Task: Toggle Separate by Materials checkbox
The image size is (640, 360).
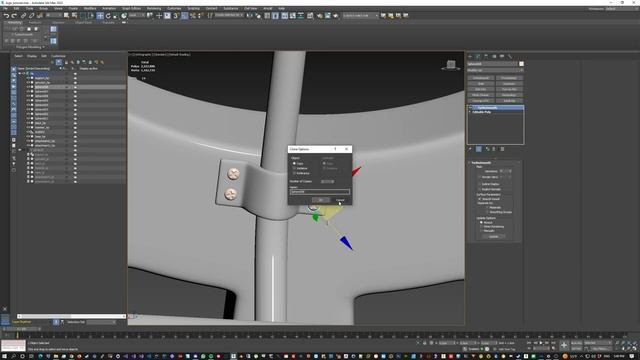Action: [x=487, y=207]
